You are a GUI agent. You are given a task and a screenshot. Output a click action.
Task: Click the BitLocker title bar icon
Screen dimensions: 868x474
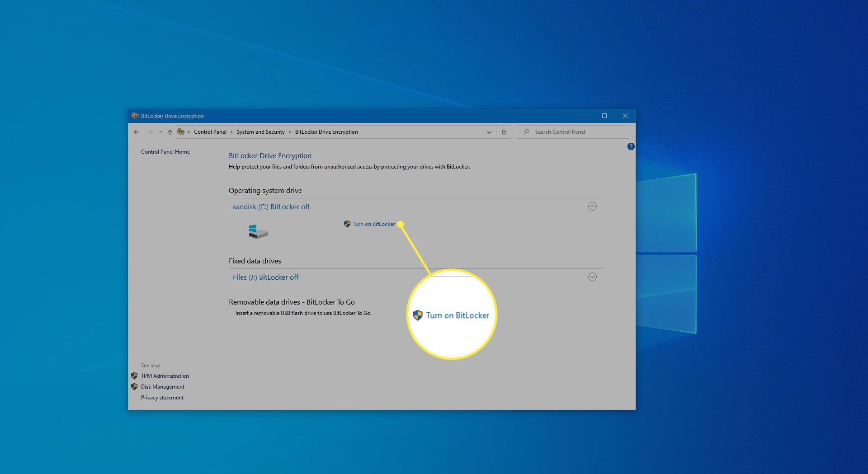(x=135, y=116)
